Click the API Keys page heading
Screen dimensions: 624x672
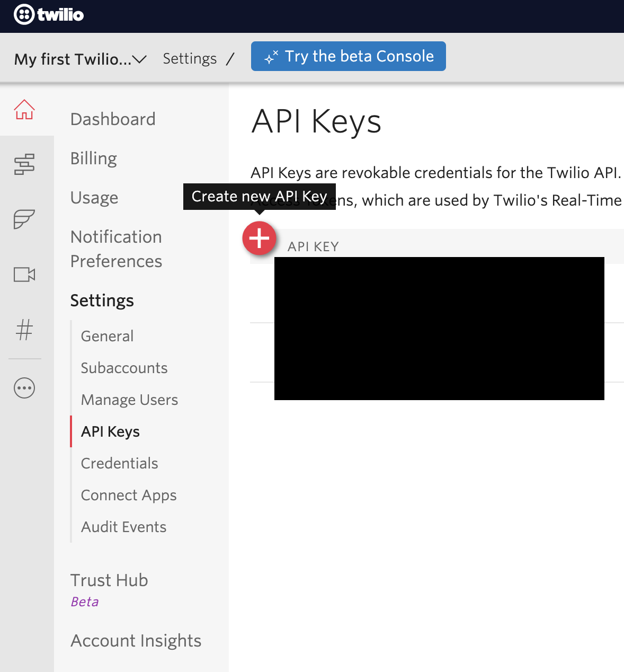316,121
